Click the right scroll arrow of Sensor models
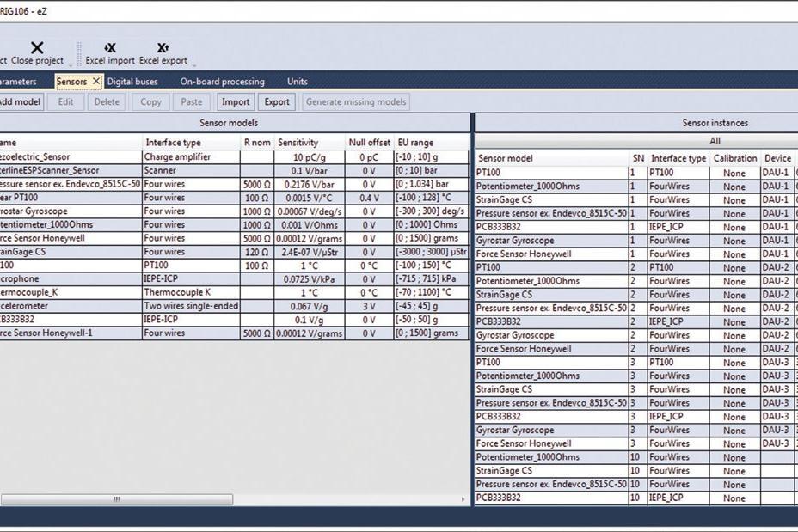 [x=464, y=498]
